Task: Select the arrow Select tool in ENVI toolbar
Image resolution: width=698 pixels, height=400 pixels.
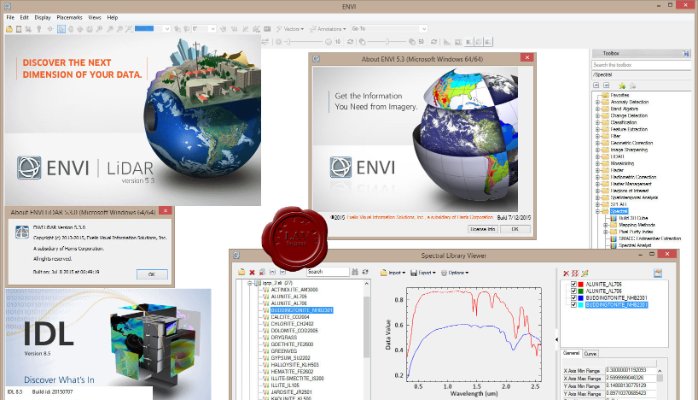Action: 61,29
